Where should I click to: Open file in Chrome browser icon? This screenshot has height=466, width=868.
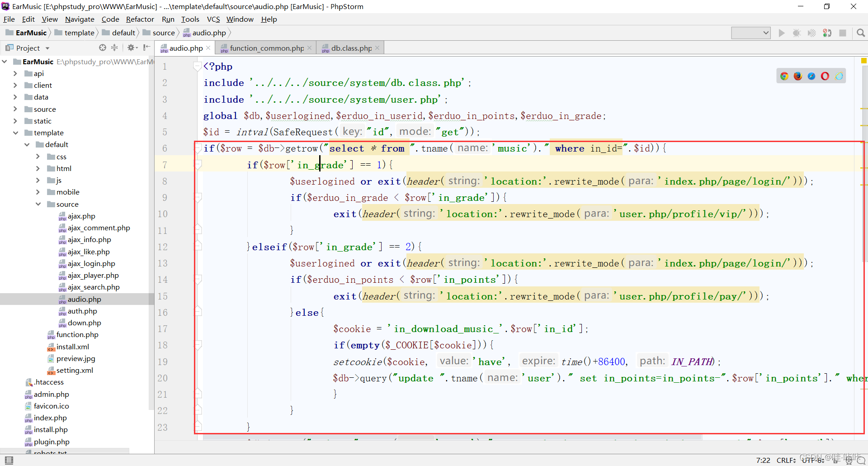(x=784, y=76)
